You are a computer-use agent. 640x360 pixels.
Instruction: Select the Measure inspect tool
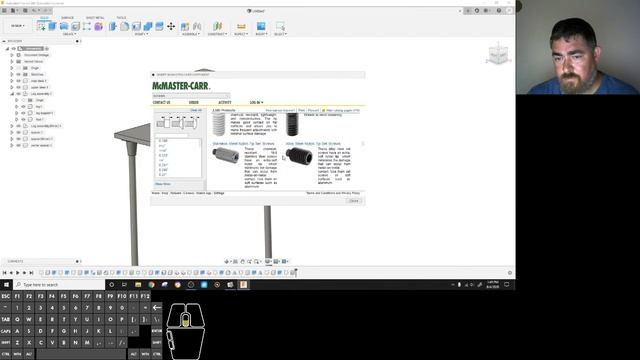click(241, 27)
